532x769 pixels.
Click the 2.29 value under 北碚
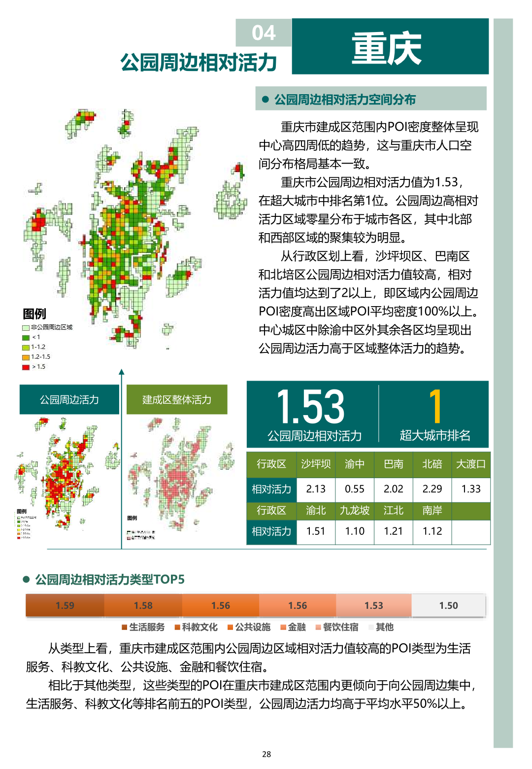(x=432, y=489)
